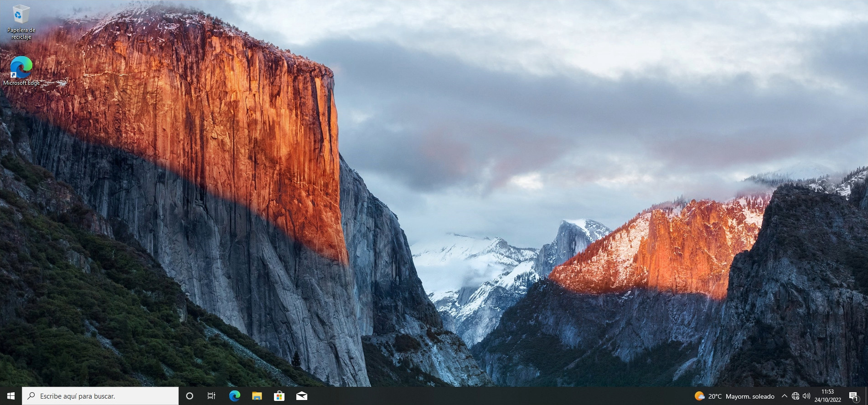
Task: Click the 'Escribe aquí para buscar' search box
Action: click(105, 396)
